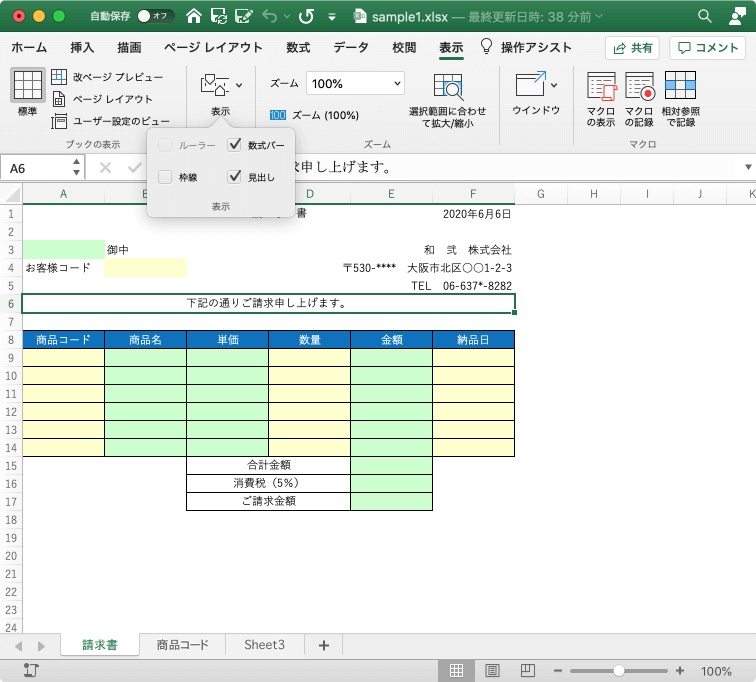Click the 操作アシスト lightbulb icon
756x682 pixels.
tap(486, 46)
